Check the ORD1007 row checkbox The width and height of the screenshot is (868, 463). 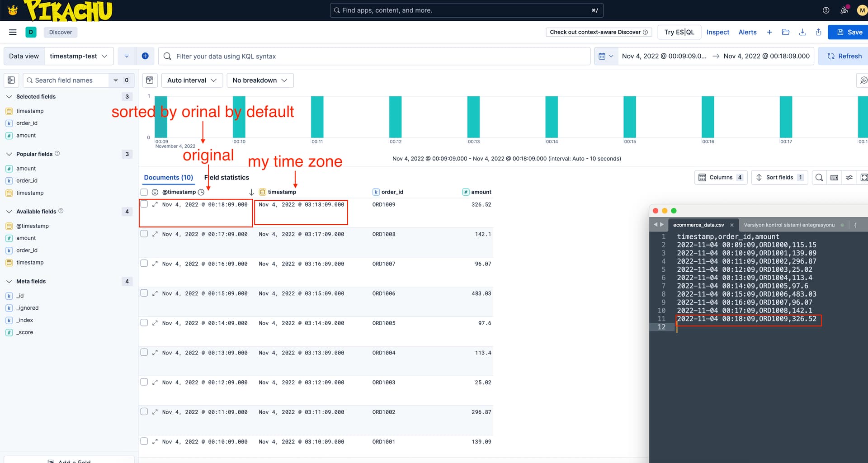pyautogui.click(x=144, y=263)
